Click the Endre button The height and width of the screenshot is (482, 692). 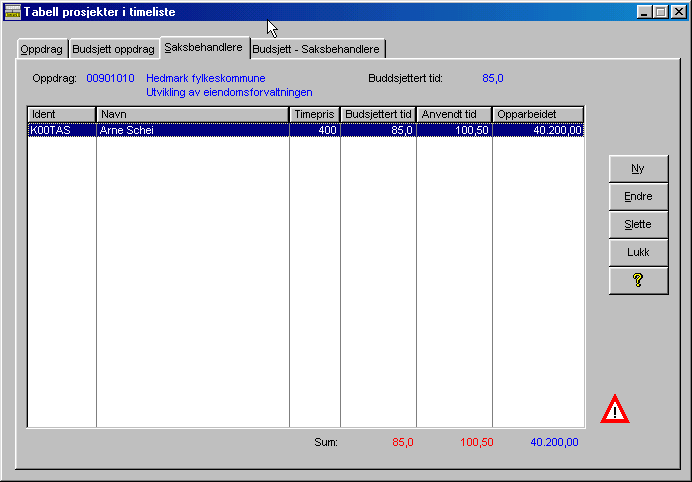tap(638, 197)
